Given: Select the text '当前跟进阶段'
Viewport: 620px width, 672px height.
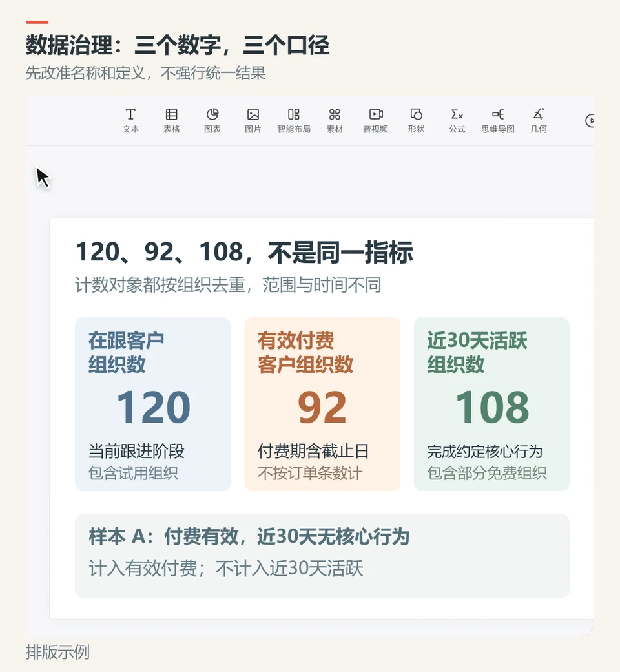Looking at the screenshot, I should click(x=136, y=451).
